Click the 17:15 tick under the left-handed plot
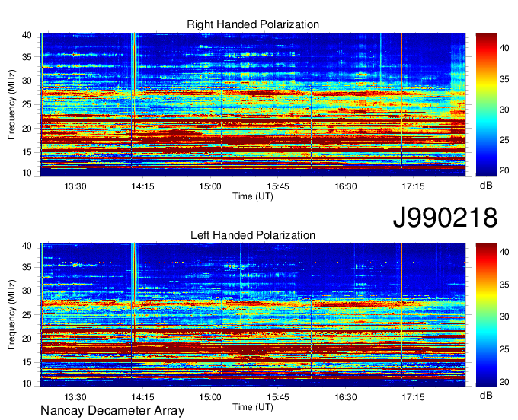518x420 pixels. 413,396
